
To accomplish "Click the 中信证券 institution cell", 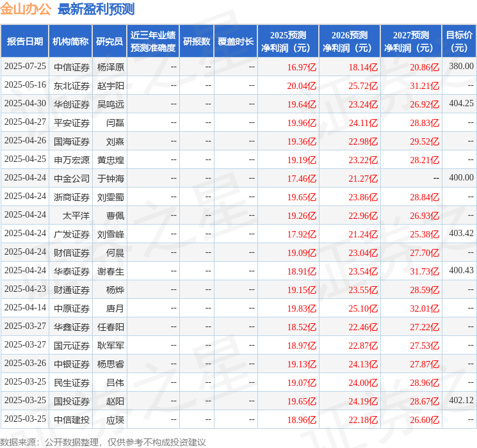I will pos(72,67).
